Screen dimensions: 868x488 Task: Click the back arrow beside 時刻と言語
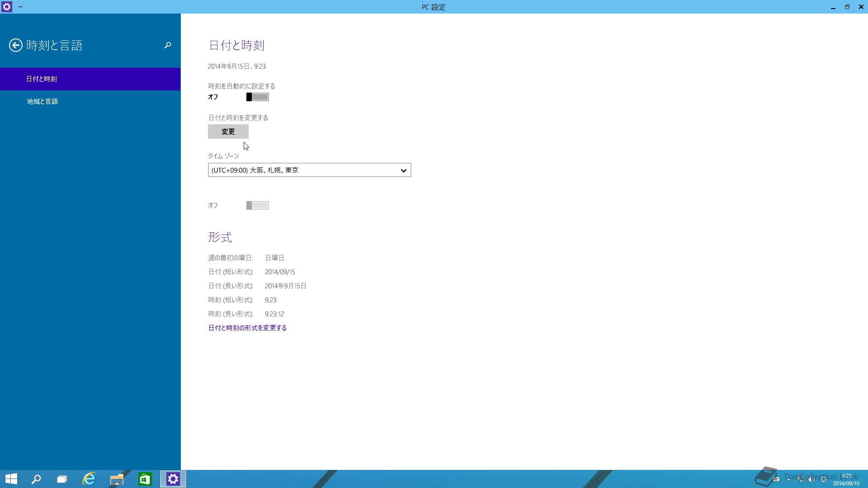pos(16,45)
